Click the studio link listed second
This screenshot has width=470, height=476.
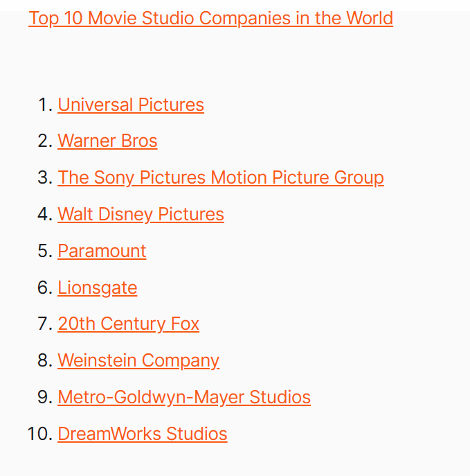pos(107,141)
